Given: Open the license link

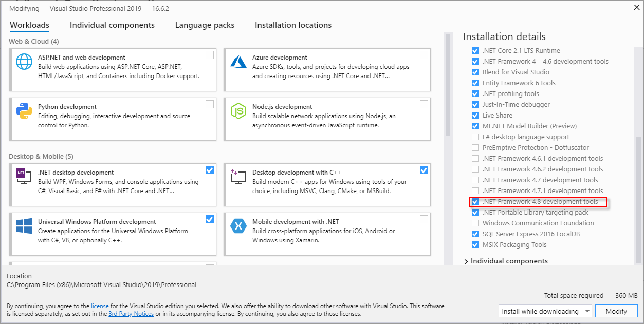Looking at the screenshot, I should (x=100, y=306).
